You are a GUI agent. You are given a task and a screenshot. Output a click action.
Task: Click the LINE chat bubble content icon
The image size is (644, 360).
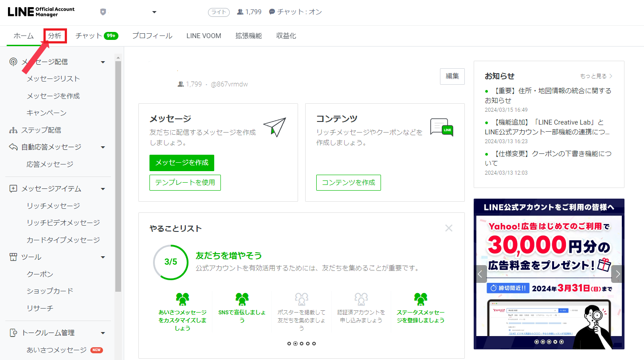click(x=442, y=127)
